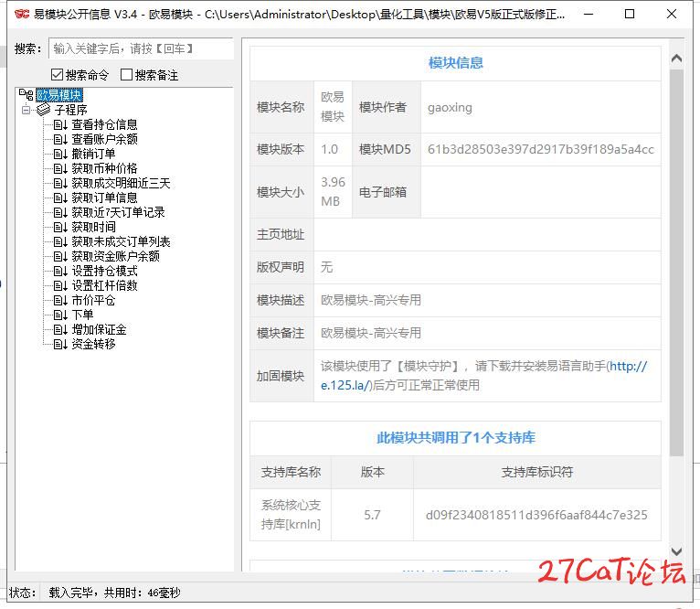This screenshot has width=700, height=609.
Task: Select the 撤销订单 subroutine
Action: pos(94,155)
